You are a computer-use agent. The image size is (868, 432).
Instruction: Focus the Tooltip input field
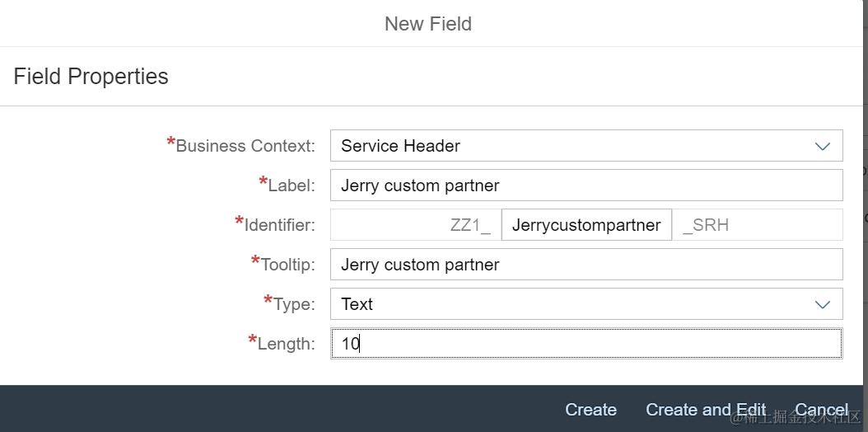pyautogui.click(x=586, y=265)
